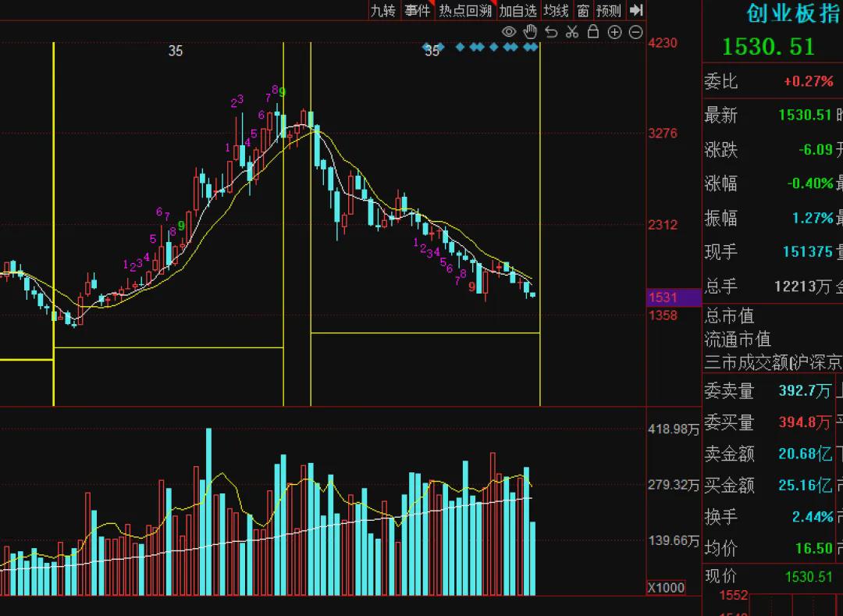Click the 3276 price axis label
843x616 pixels.
(663, 134)
